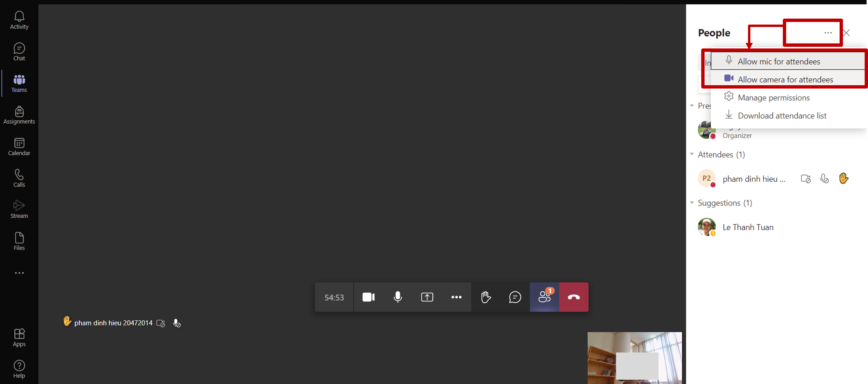Viewport: 868px width, 384px height.
Task: Turn off your camera in meeting toolbar
Action: [368, 297]
